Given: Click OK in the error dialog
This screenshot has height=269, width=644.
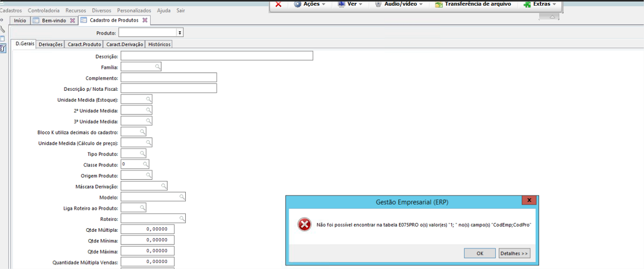Looking at the screenshot, I should (x=479, y=253).
